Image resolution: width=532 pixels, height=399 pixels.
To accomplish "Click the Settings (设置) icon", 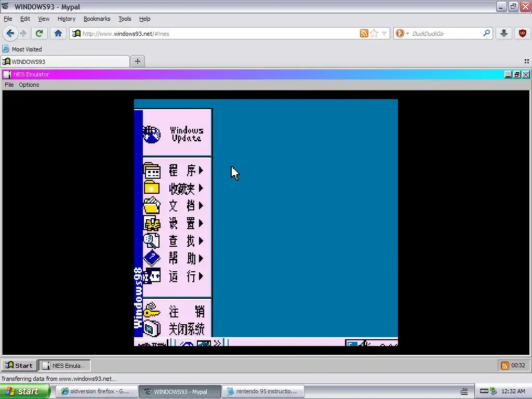I will 152,223.
